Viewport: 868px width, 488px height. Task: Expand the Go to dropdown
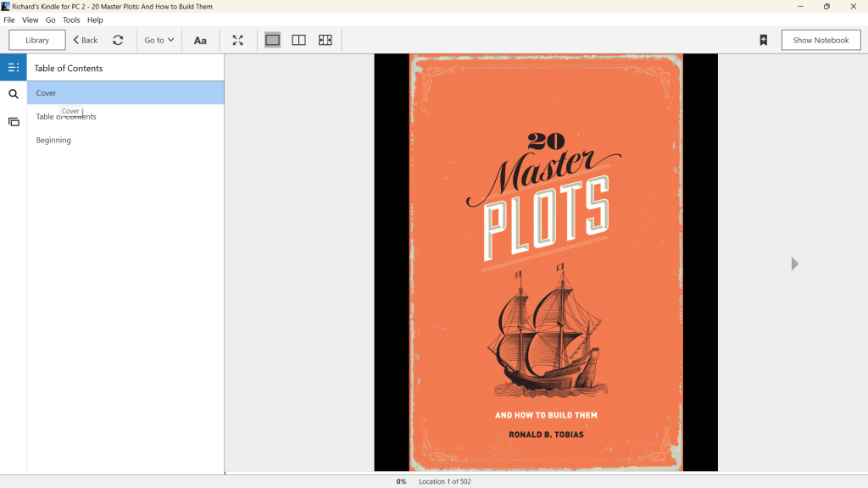[x=159, y=40]
